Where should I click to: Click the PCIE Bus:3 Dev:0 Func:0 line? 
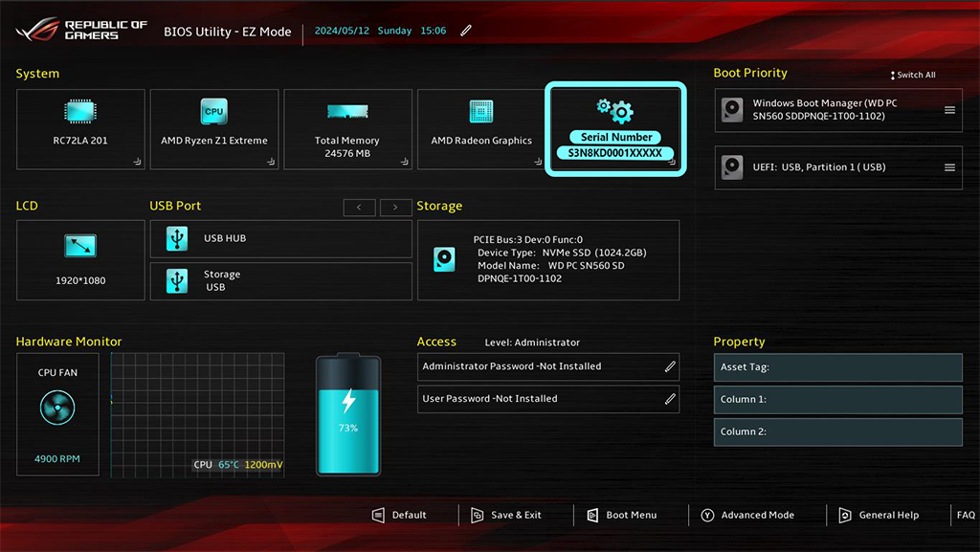(x=527, y=240)
